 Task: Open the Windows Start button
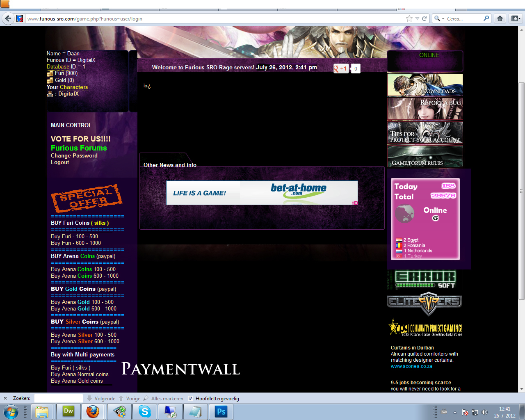point(11,412)
